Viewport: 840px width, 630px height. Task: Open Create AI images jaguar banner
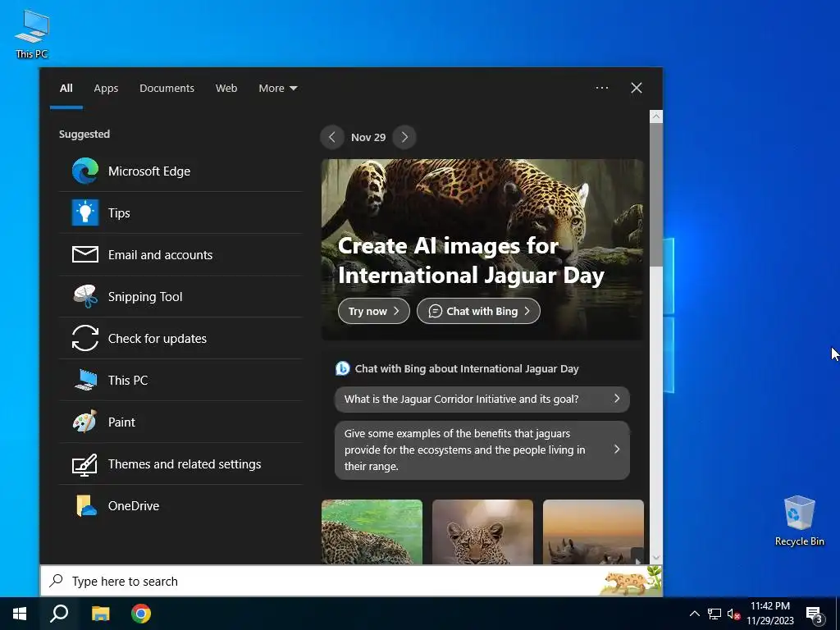coord(482,249)
